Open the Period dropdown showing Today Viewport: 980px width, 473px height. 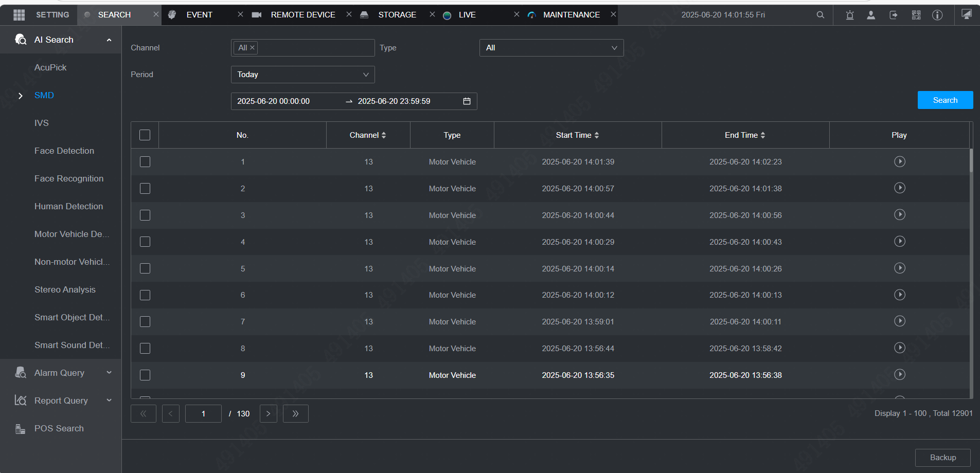[x=302, y=75]
